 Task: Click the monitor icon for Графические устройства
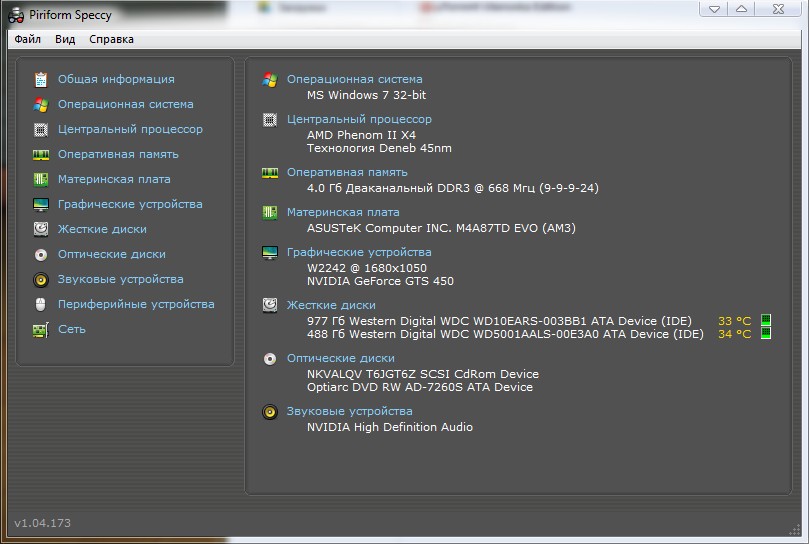(x=40, y=204)
